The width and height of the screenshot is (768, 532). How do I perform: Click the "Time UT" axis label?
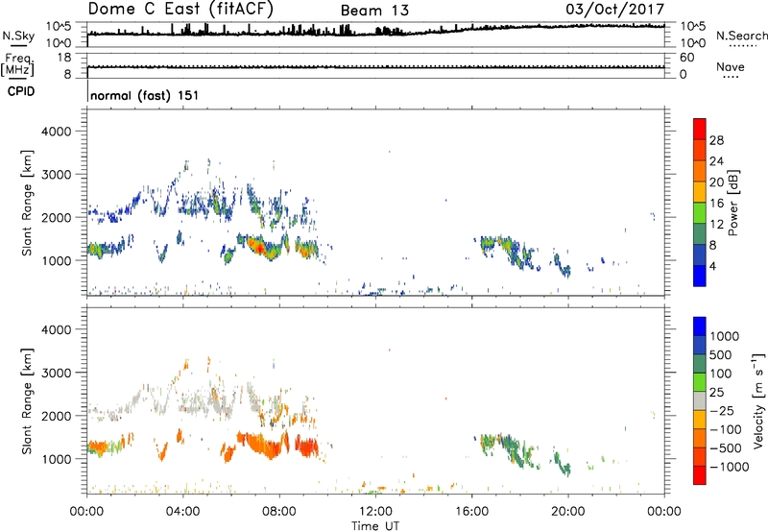(375, 526)
